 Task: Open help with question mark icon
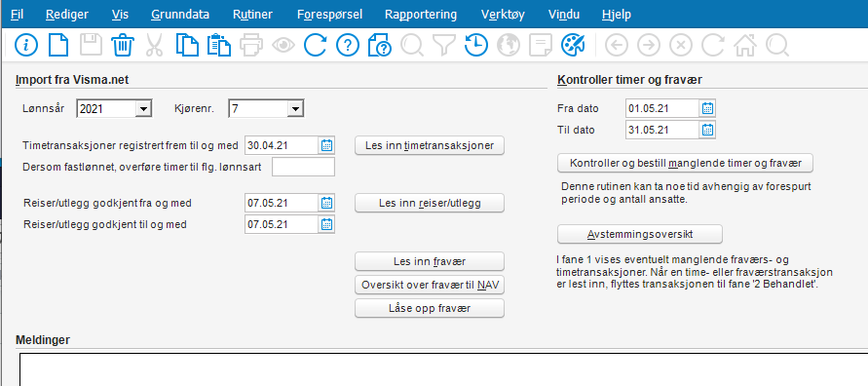coord(348,45)
